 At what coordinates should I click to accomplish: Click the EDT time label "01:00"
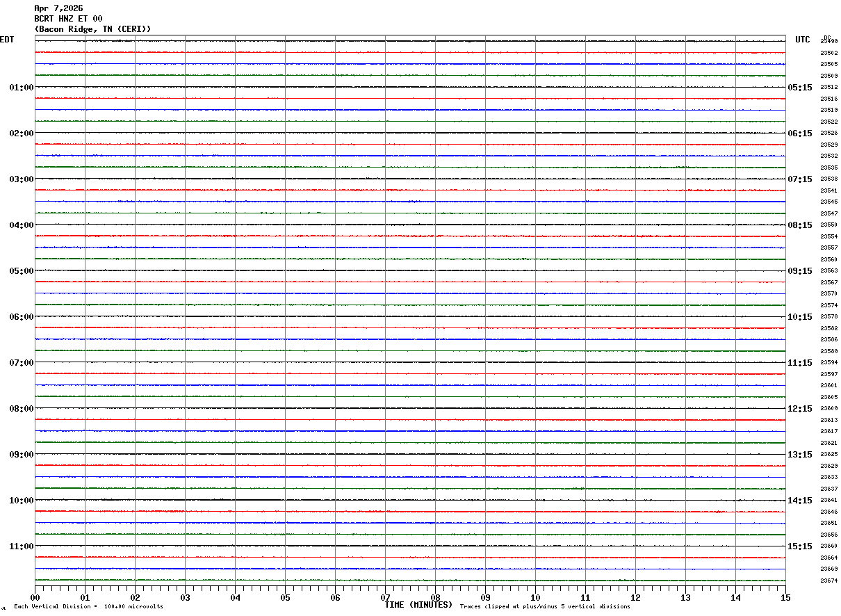pos(22,88)
